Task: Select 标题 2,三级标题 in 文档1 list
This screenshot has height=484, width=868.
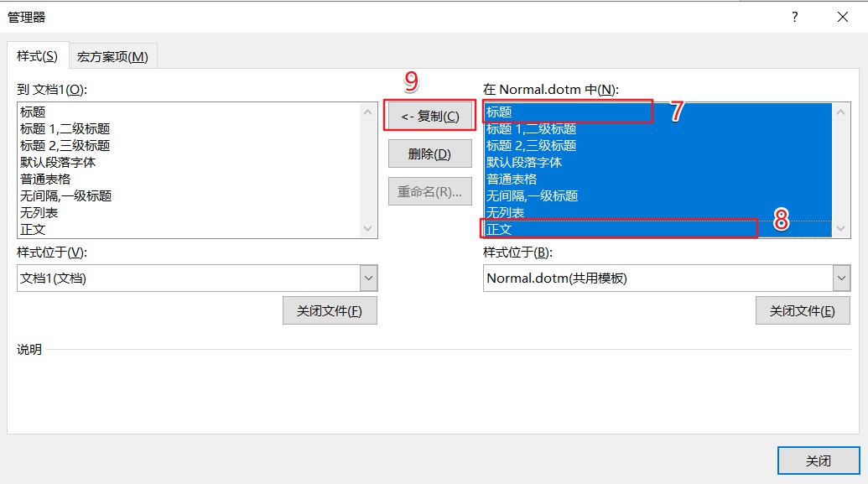Action: [x=190, y=145]
